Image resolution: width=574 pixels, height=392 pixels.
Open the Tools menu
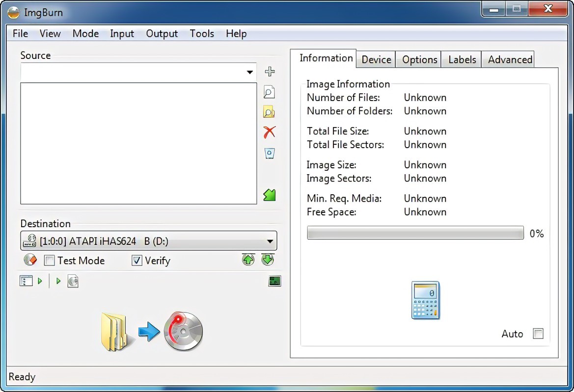pyautogui.click(x=201, y=34)
